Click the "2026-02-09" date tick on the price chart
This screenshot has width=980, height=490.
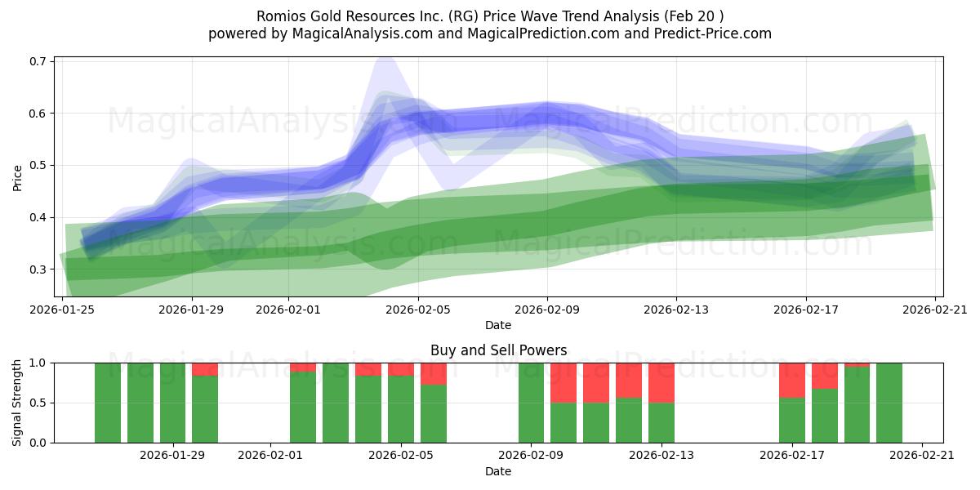546,310
